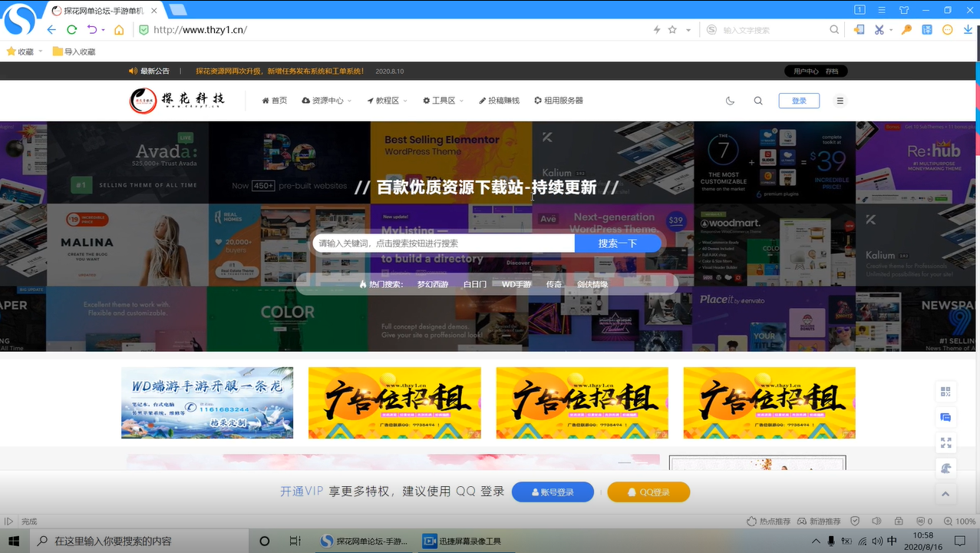The height and width of the screenshot is (553, 980).
Task: Click the 搜索一下 button
Action: click(618, 243)
